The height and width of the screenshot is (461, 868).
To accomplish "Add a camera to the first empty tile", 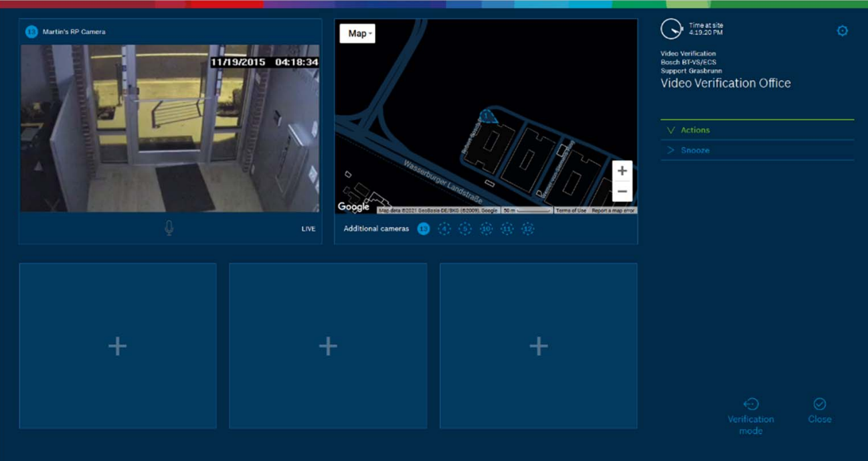I will point(118,346).
